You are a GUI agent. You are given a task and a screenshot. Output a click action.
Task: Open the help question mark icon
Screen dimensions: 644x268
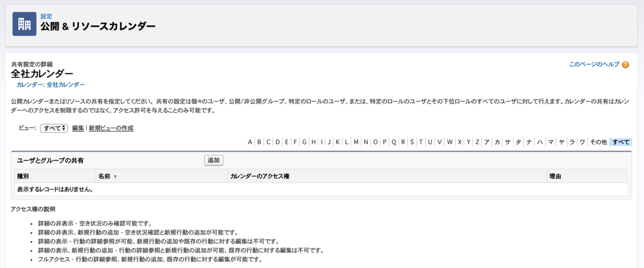click(625, 64)
